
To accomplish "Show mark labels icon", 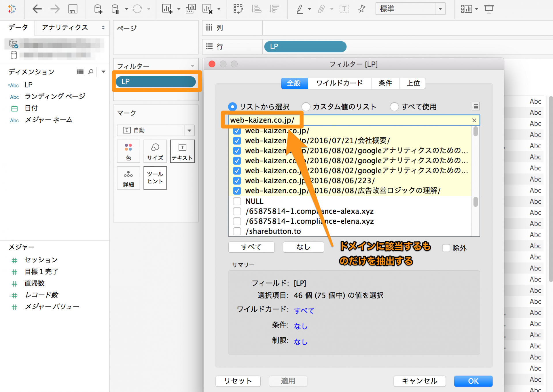I will [344, 9].
